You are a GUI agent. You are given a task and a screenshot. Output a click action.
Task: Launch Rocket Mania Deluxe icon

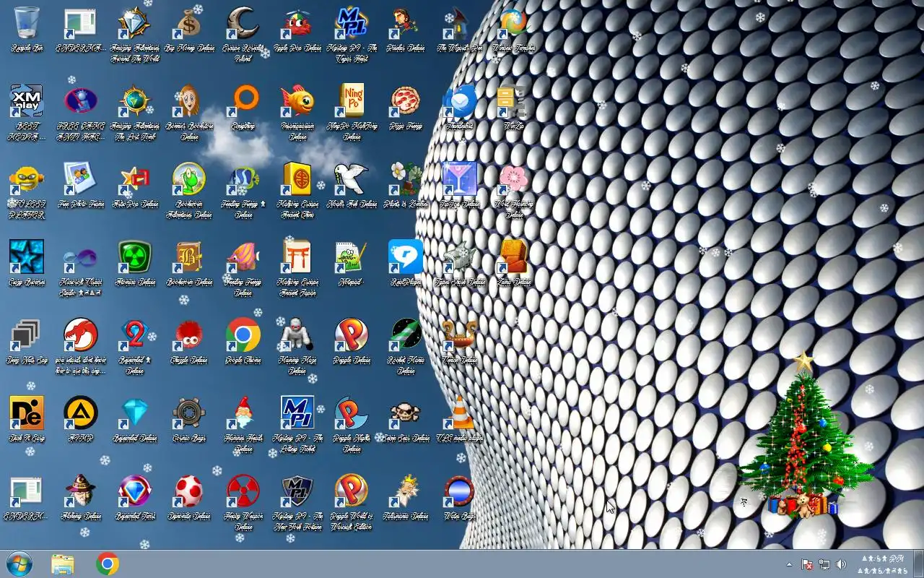406,335
